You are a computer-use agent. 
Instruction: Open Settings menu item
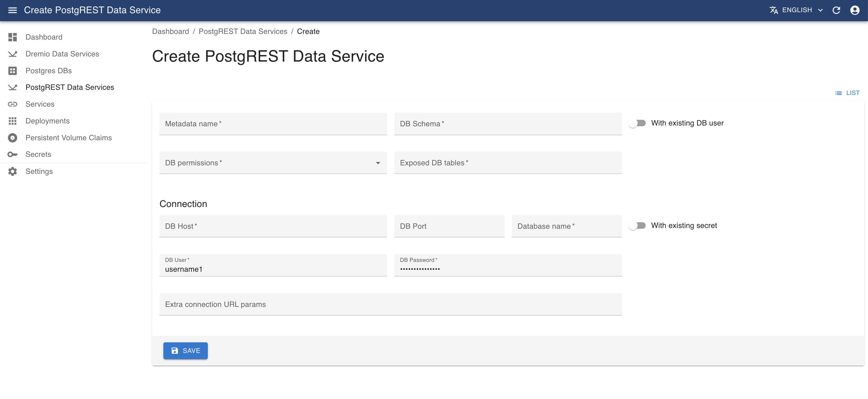tap(74, 171)
